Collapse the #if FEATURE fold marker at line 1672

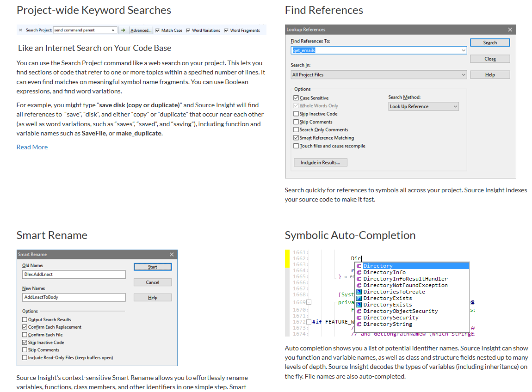(x=309, y=322)
